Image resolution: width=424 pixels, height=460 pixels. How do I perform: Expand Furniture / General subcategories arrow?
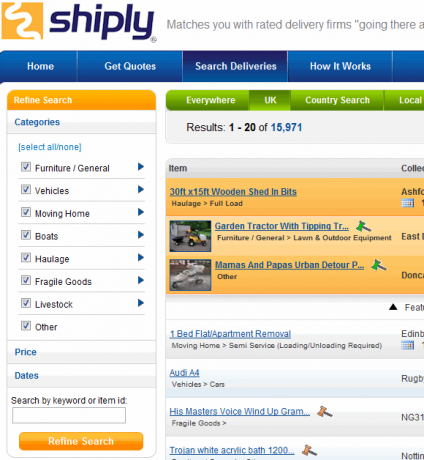(x=141, y=167)
